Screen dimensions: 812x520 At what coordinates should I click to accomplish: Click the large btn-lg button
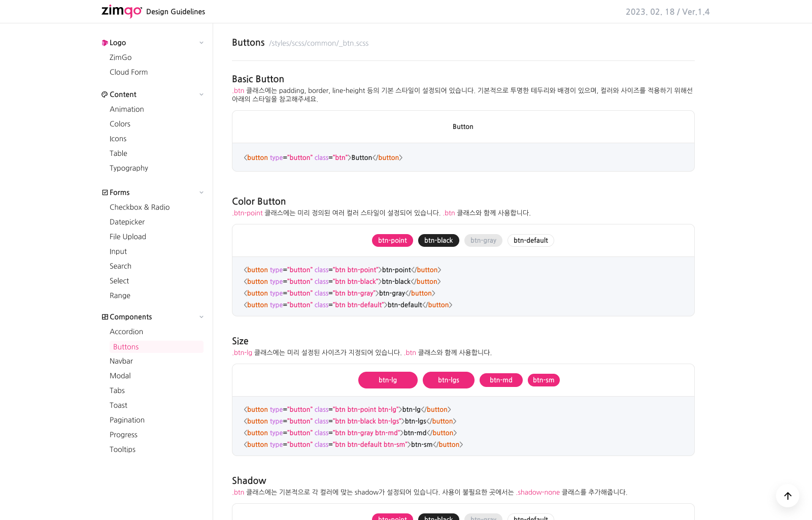pos(388,380)
